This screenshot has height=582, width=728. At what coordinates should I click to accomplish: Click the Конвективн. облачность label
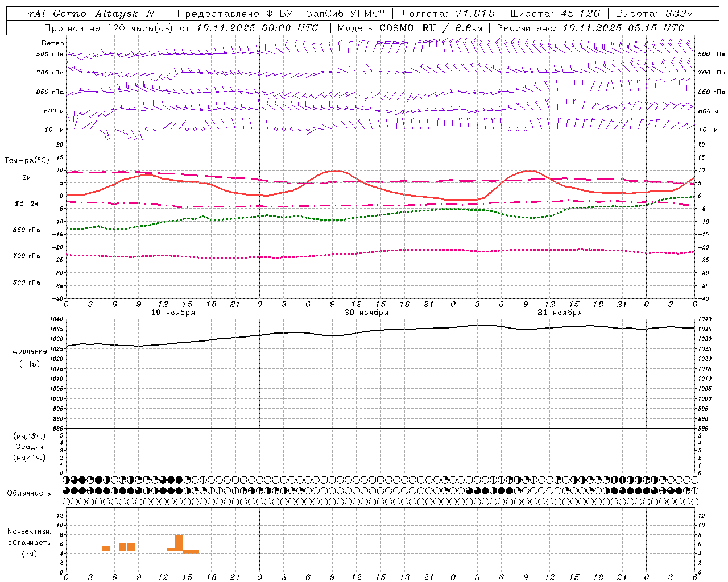(x=30, y=537)
